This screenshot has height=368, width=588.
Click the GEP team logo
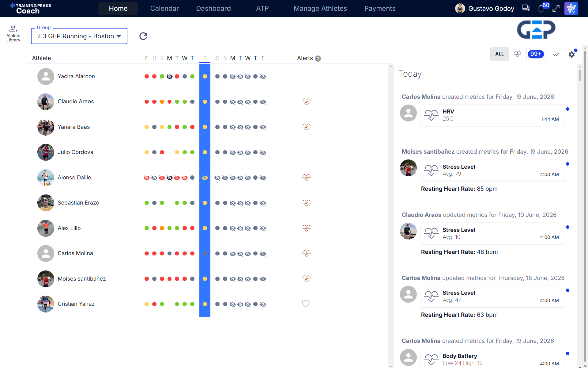pyautogui.click(x=536, y=30)
